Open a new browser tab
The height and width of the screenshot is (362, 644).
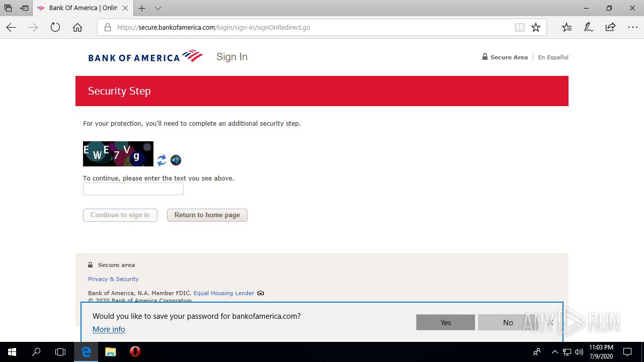[142, 8]
